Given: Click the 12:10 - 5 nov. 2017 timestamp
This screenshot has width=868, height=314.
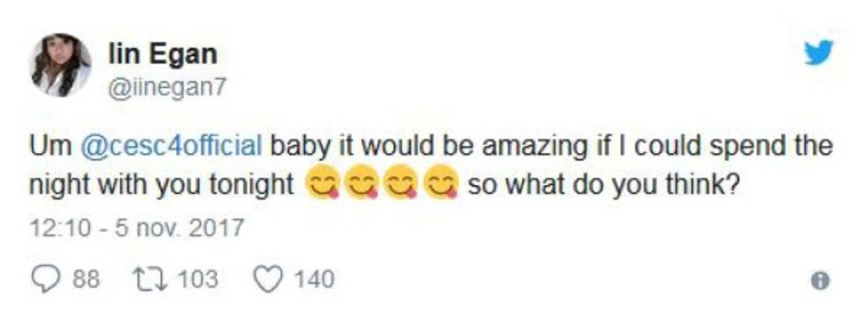Looking at the screenshot, I should 136,229.
